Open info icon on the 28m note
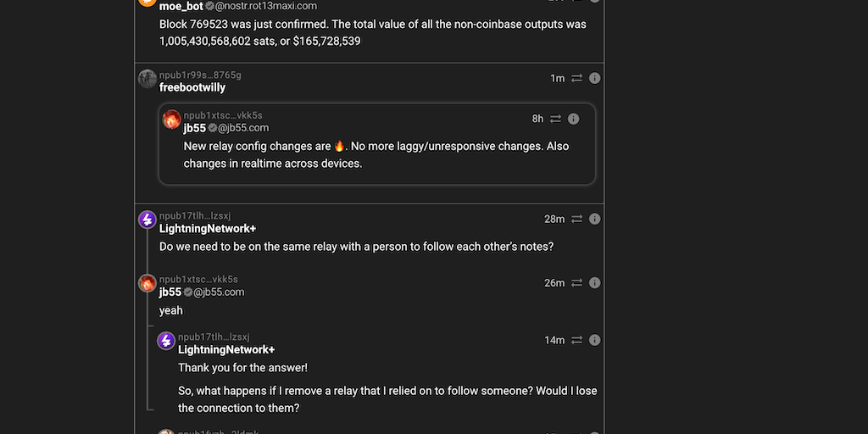 click(x=595, y=219)
